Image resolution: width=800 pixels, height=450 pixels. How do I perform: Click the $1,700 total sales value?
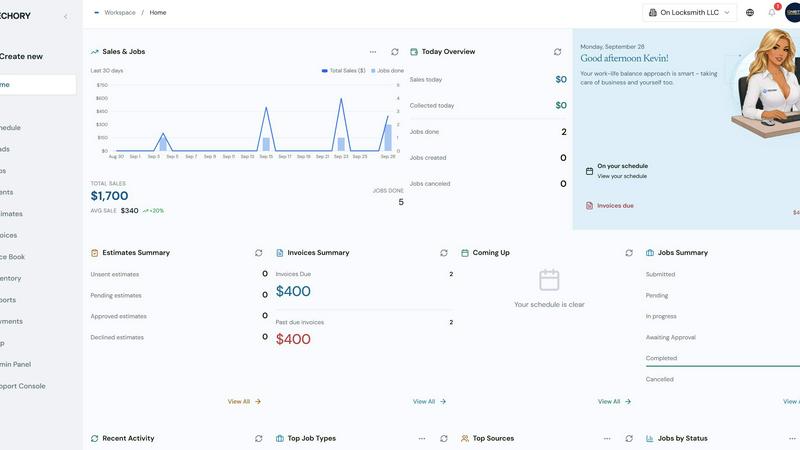coord(109,196)
